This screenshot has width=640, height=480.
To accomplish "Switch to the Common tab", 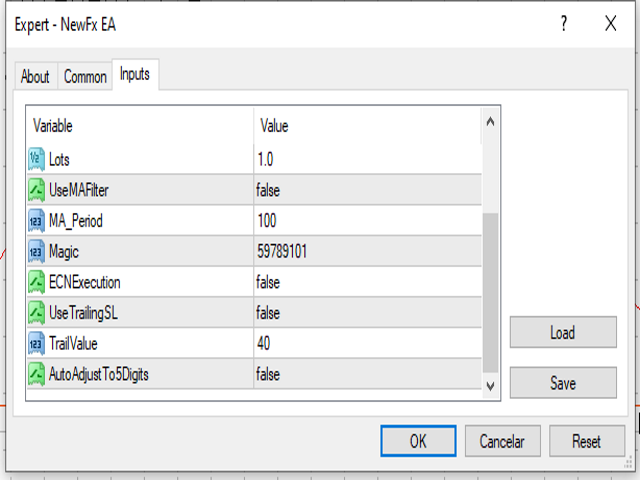I will coord(85,76).
